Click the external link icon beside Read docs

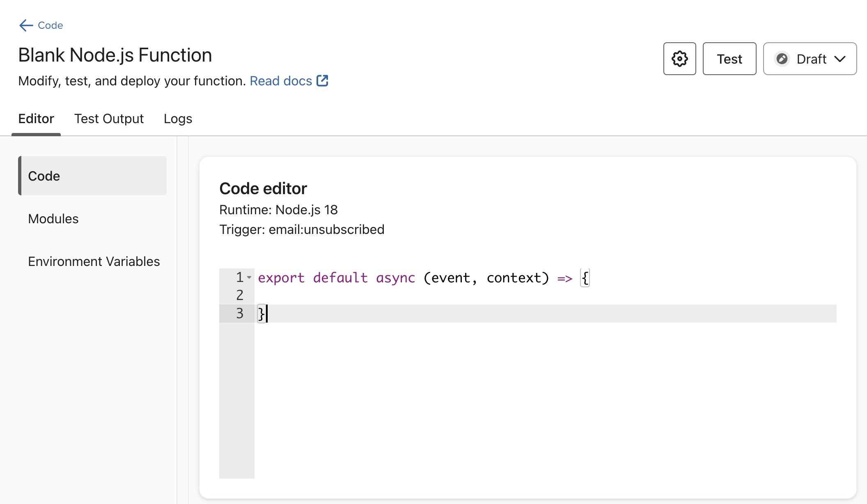tap(322, 80)
